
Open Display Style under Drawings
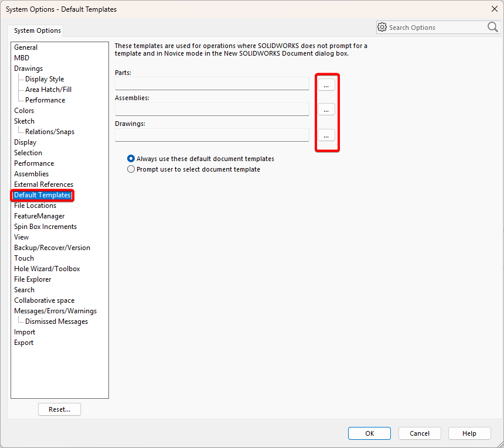point(45,79)
